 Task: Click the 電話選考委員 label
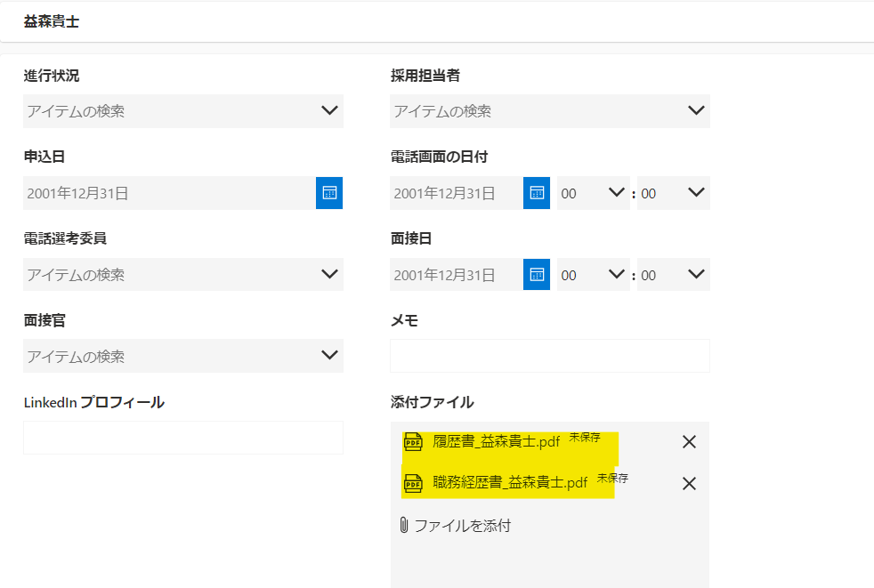click(65, 238)
